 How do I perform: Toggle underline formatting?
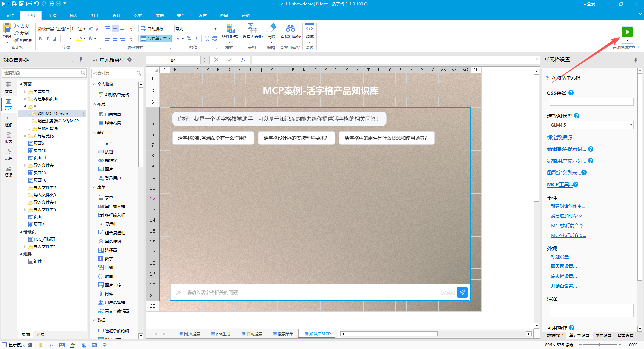(x=55, y=39)
